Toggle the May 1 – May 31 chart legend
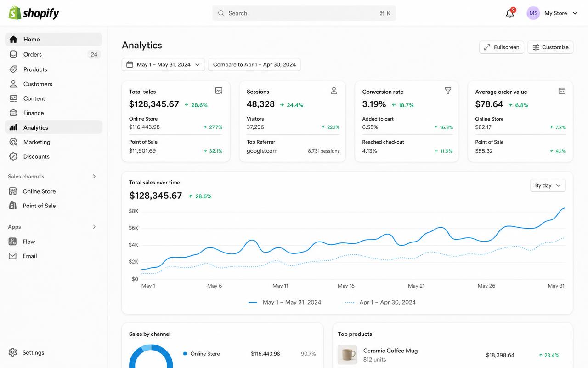 285,302
